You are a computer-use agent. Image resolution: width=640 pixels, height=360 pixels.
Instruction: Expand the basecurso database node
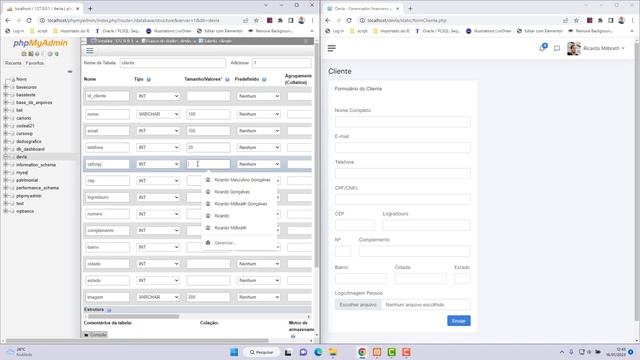tap(6, 87)
